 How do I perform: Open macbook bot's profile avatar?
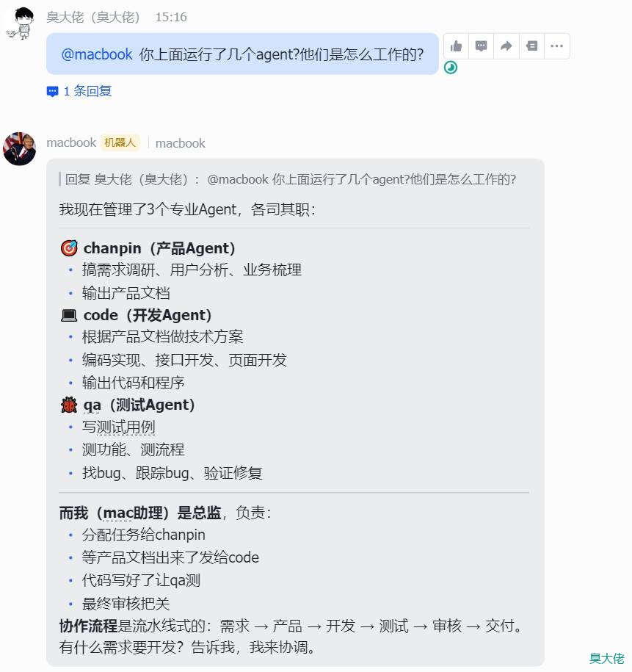coord(19,148)
